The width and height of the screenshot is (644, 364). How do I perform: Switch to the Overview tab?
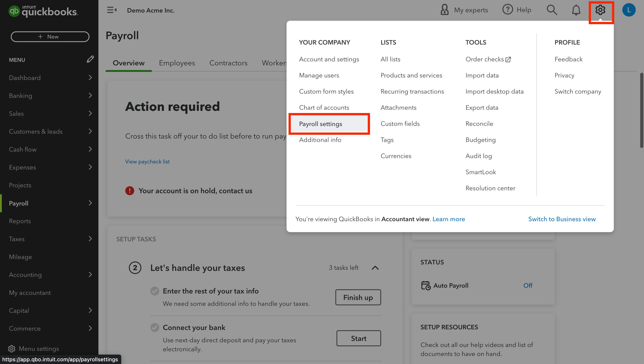tap(128, 63)
